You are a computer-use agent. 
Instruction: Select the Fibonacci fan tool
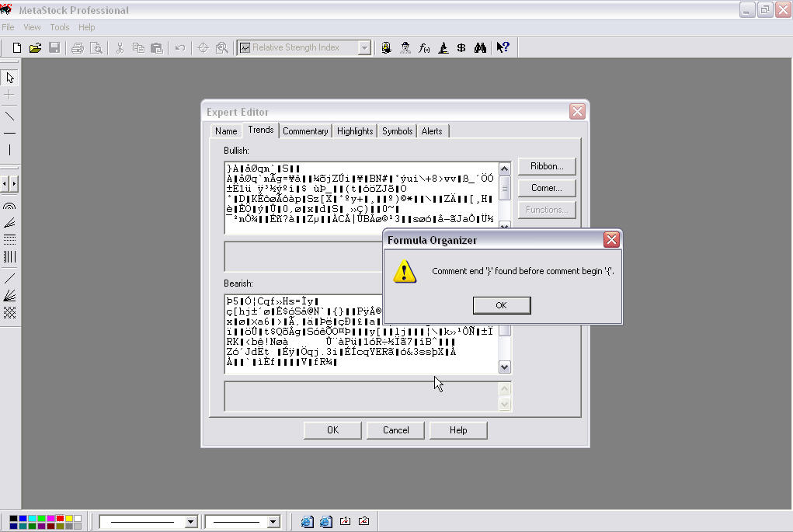(x=9, y=223)
